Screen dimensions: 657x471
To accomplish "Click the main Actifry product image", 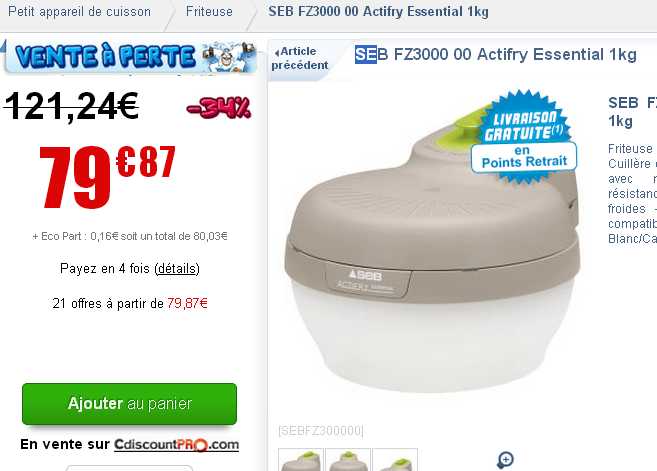I will pos(432,251).
